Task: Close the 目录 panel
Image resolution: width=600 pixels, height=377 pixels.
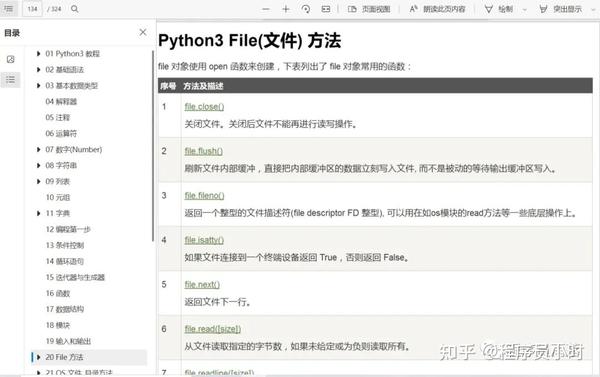Action: point(143,33)
